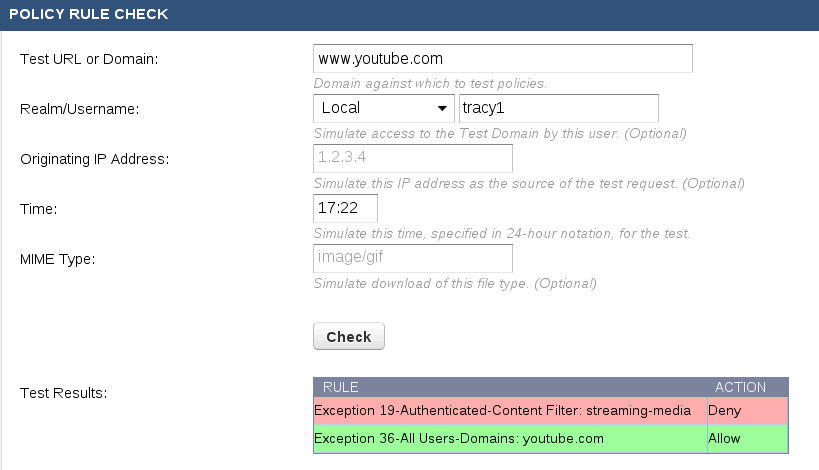Screen dimensions: 819x470
Task: Click the Check button
Action: coord(349,336)
